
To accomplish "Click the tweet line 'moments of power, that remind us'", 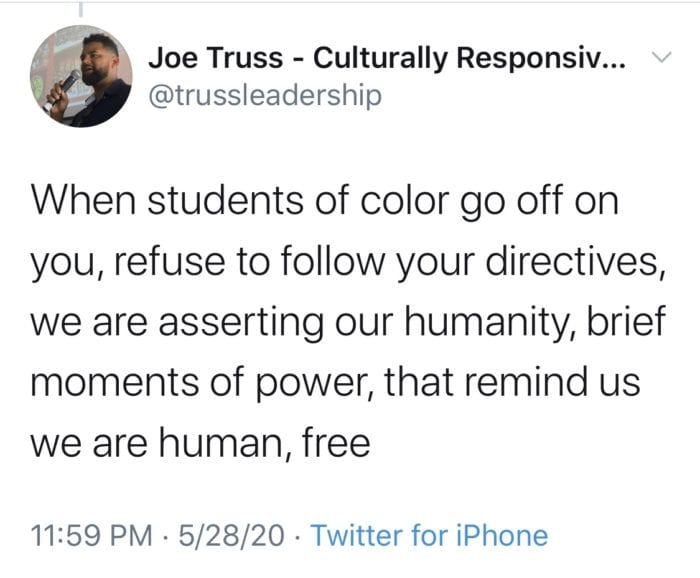I will (335, 383).
